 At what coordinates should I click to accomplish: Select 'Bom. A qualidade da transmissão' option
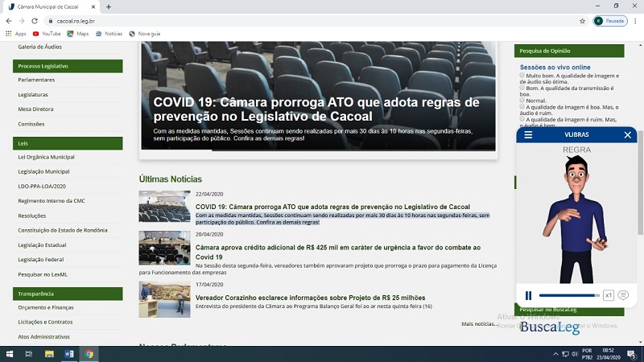pos(522,88)
